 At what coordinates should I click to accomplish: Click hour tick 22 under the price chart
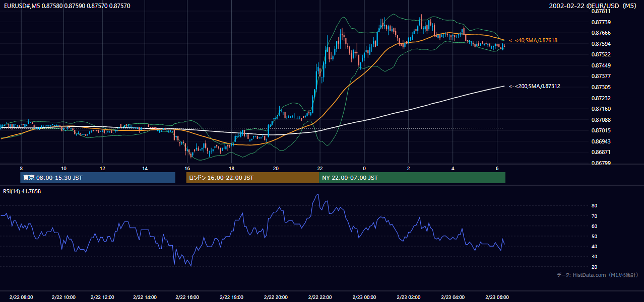tap(320, 168)
